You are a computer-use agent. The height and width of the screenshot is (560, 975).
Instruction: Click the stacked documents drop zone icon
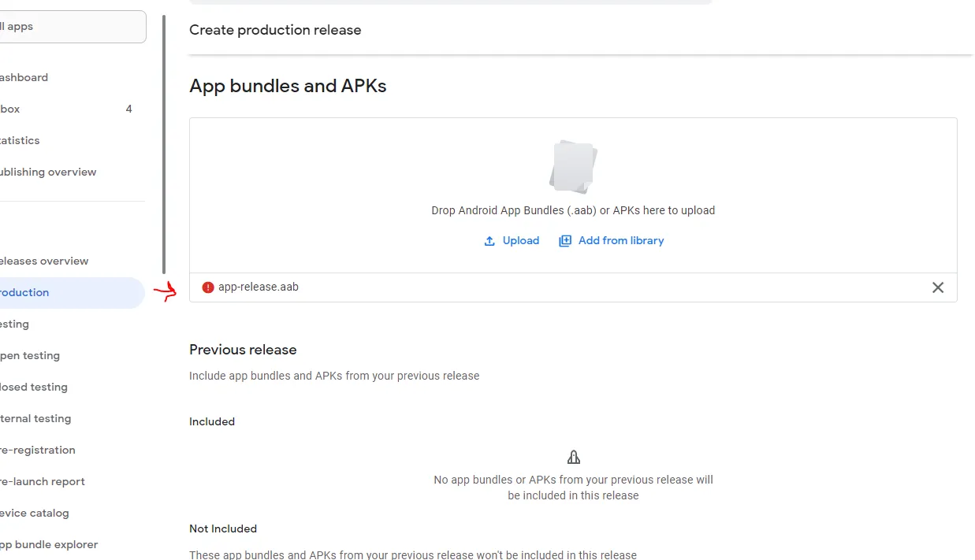(x=573, y=166)
